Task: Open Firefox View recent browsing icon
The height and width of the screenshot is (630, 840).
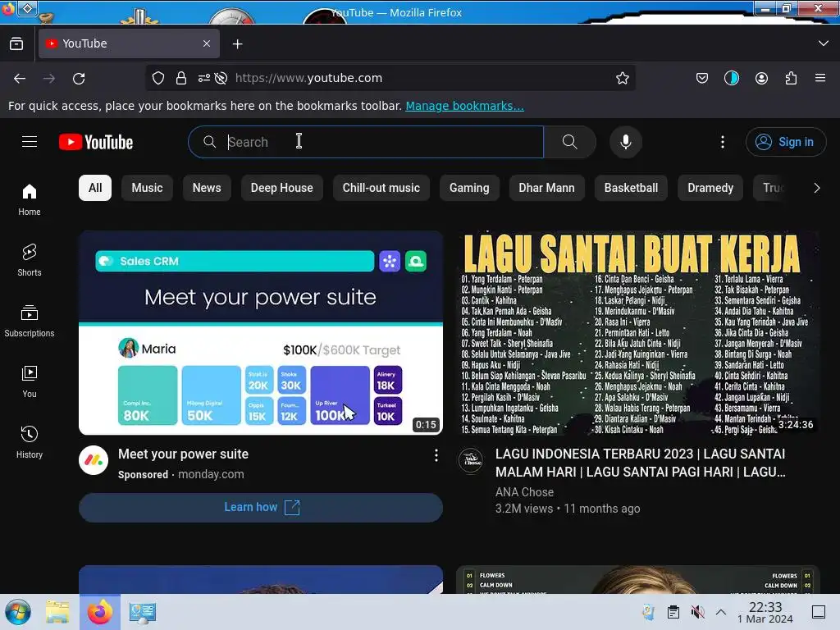Action: 16,43
